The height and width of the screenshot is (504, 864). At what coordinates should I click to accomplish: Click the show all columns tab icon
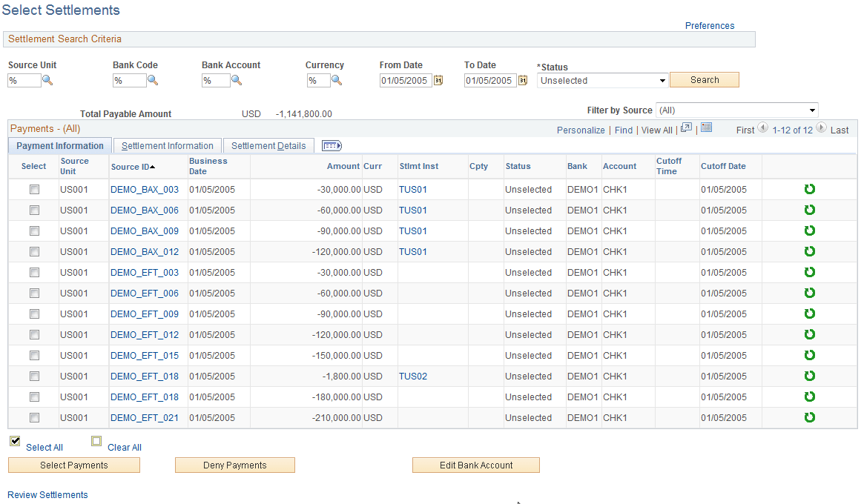pos(332,145)
